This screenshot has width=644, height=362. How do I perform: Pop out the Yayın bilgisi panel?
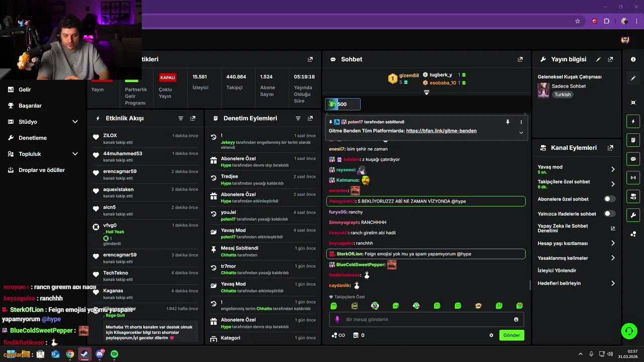pos(610,59)
